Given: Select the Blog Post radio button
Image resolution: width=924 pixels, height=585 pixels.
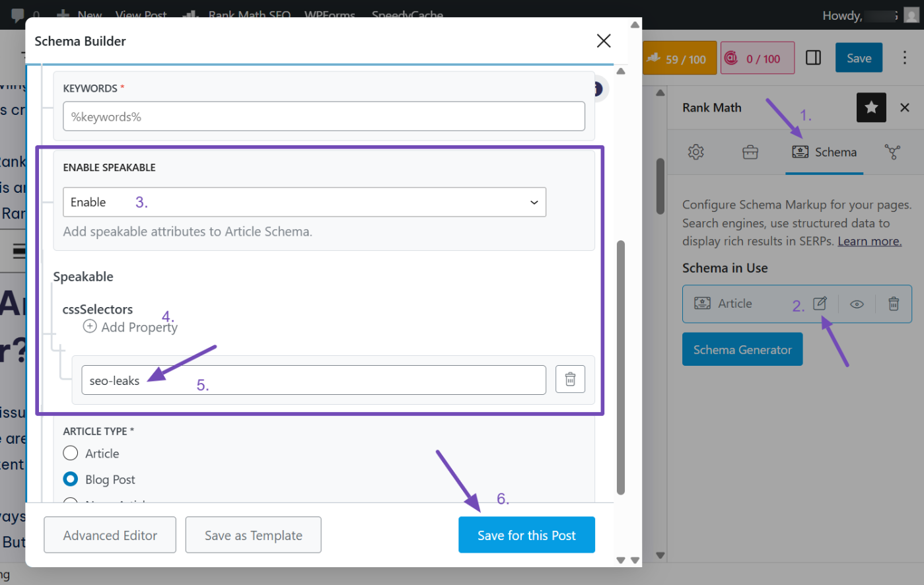Looking at the screenshot, I should 70,479.
